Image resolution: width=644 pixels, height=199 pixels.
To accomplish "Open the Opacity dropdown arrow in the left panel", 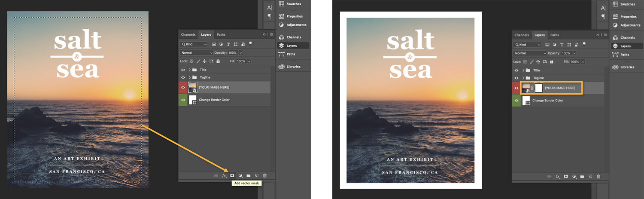I will 240,53.
